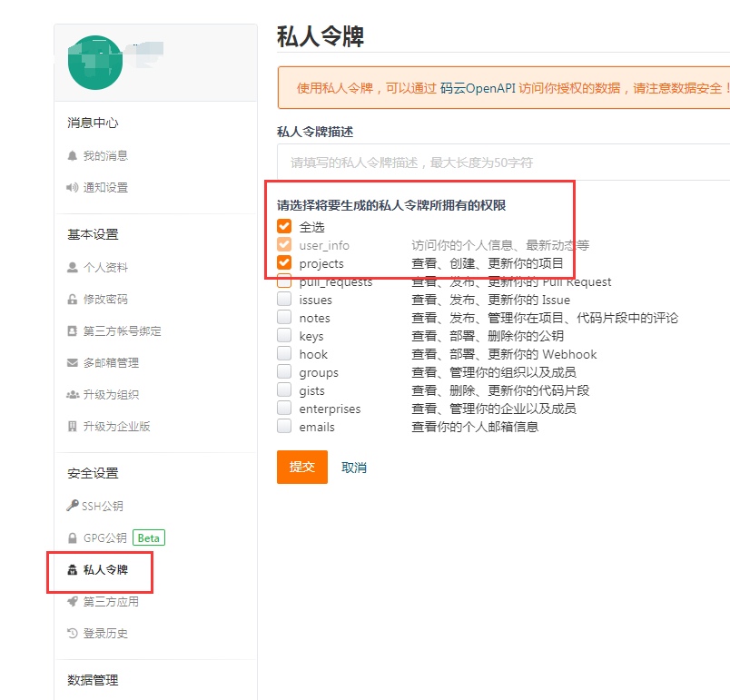
Task: Click the 安全设置 section heading
Action: click(x=93, y=473)
